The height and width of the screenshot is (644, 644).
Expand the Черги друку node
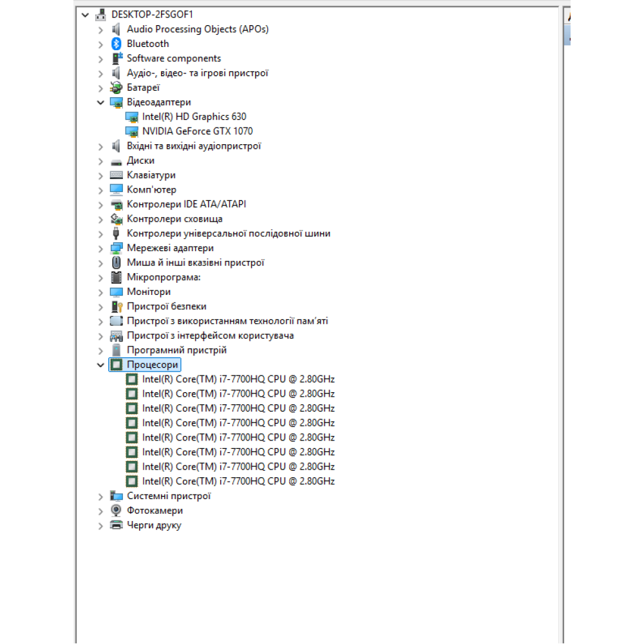100,526
